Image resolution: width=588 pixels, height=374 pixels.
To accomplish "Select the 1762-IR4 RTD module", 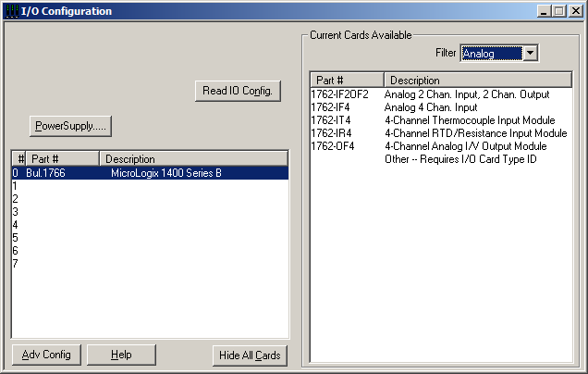I will [x=441, y=133].
